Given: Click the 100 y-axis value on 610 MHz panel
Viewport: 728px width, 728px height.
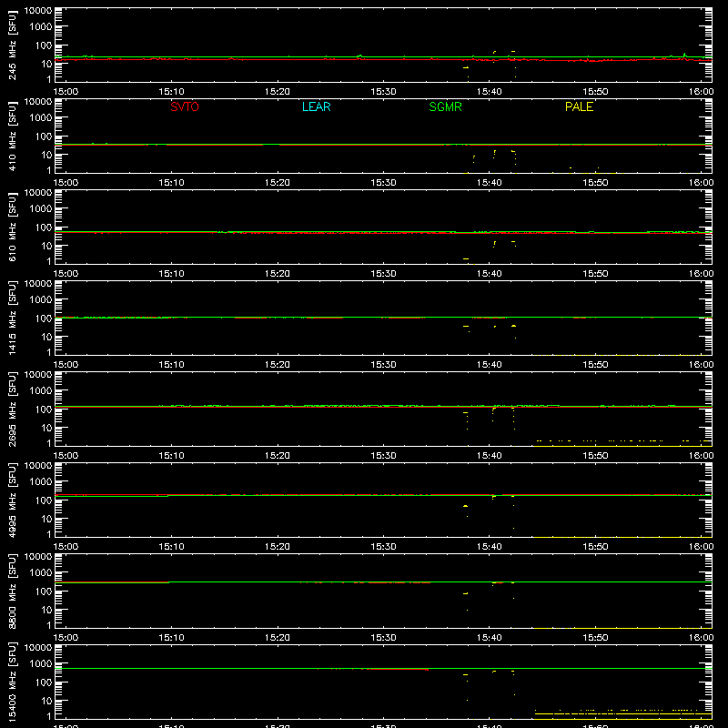Looking at the screenshot, I should pos(44,227).
